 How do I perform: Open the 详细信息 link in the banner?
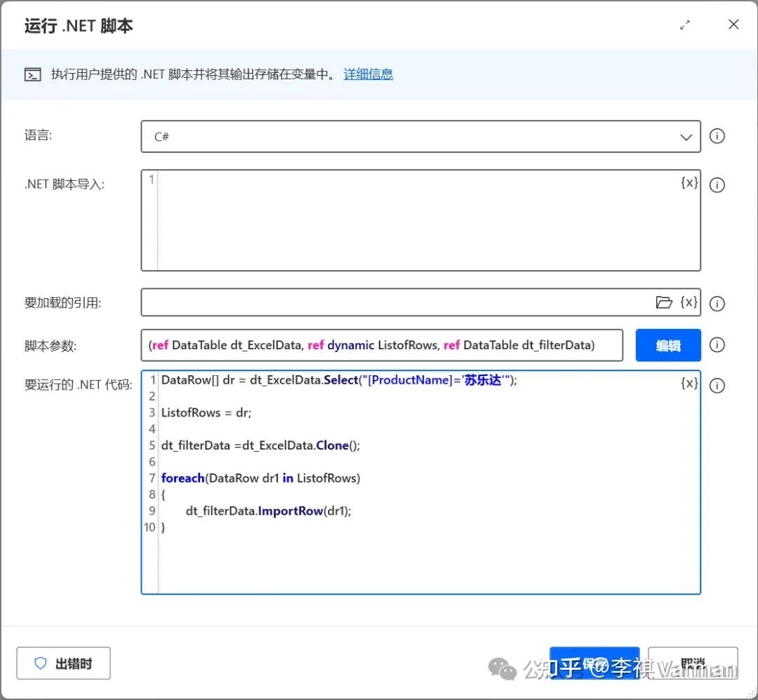point(368,74)
